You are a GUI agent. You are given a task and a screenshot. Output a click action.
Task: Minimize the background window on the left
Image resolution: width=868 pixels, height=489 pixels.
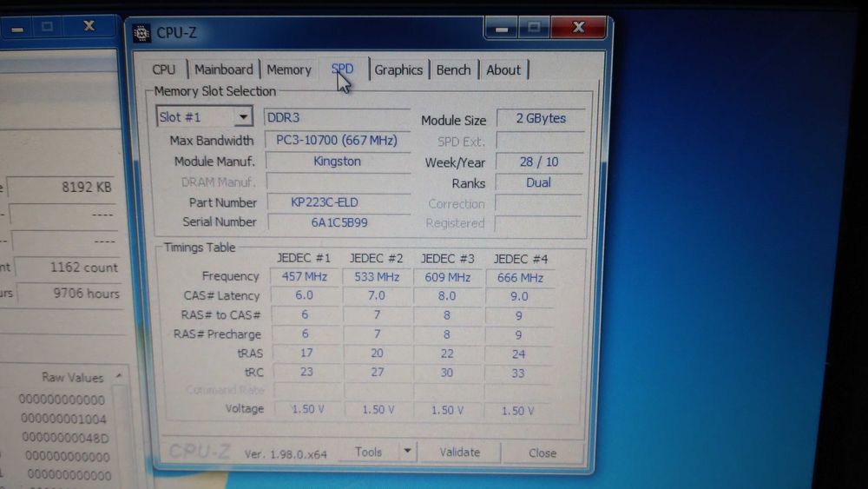click(x=17, y=28)
